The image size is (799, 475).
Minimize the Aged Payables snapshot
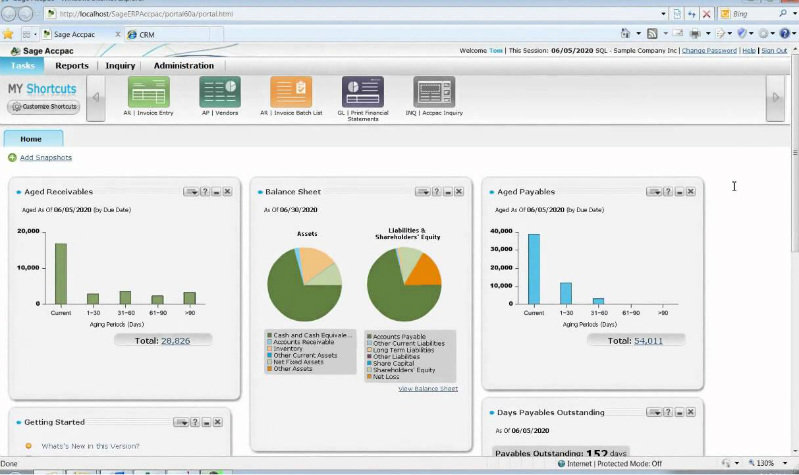tap(679, 192)
